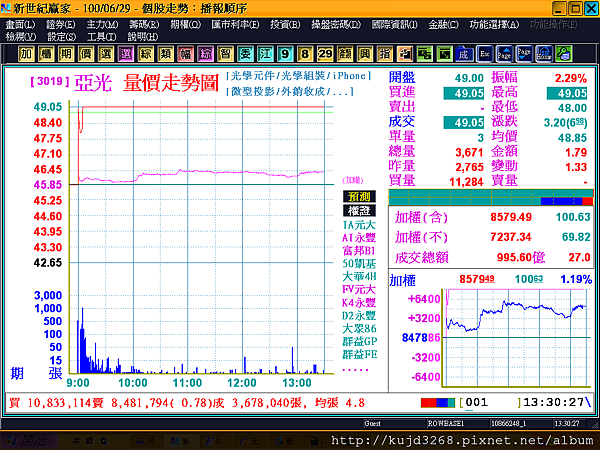Open the 期權(O) menu
Image resolution: width=600 pixels, height=450 pixels.
pyautogui.click(x=186, y=25)
